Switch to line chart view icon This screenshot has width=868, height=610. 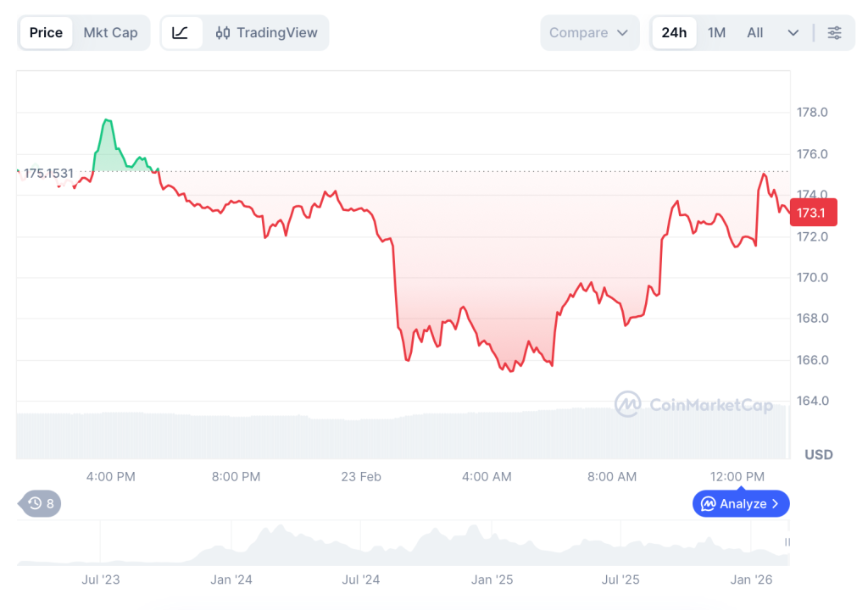point(181,33)
